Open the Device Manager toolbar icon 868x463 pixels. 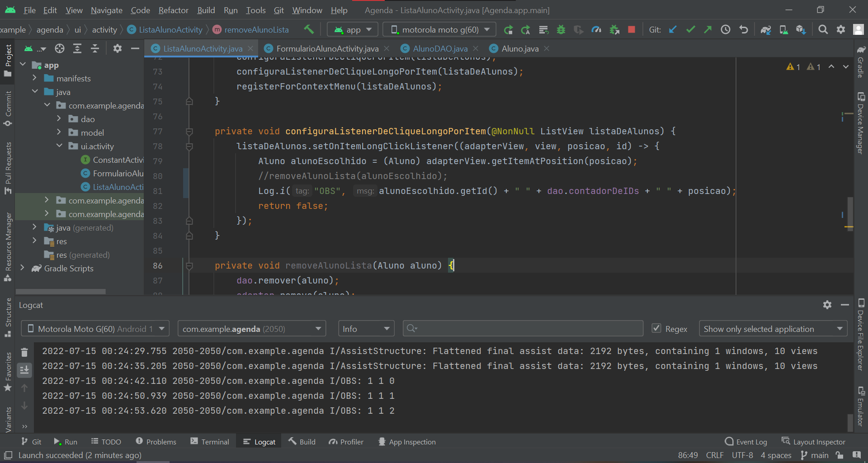pyautogui.click(x=783, y=30)
